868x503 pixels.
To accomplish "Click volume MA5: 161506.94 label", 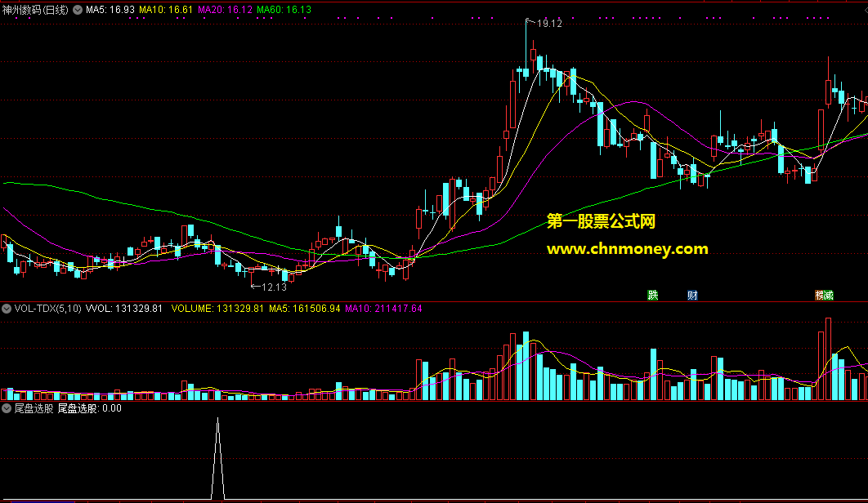I will click(305, 308).
